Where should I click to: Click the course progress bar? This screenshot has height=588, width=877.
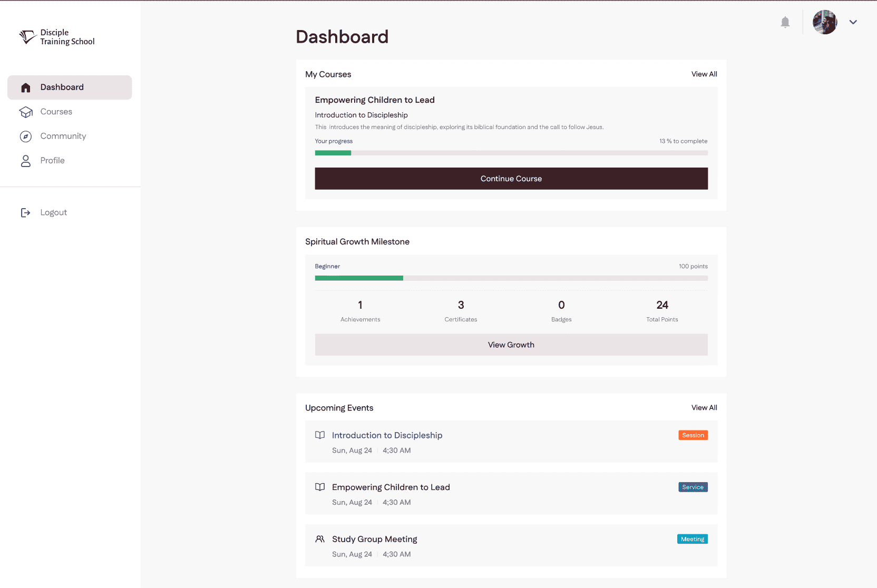coord(511,153)
